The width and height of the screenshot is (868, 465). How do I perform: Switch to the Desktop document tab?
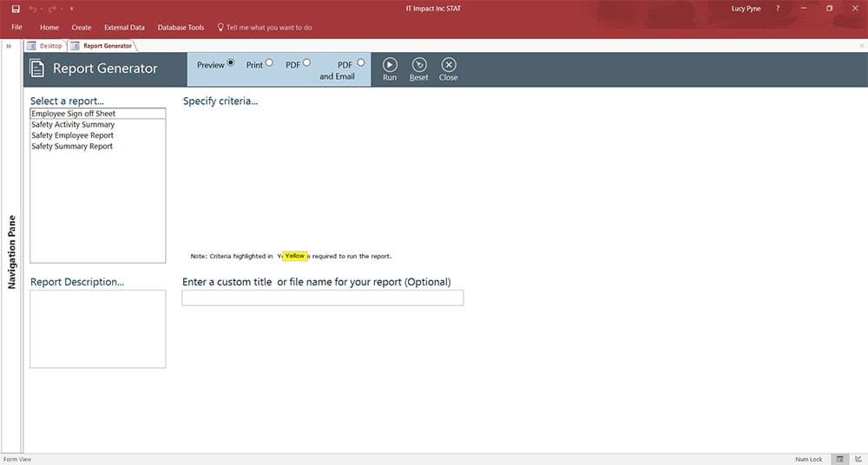(x=45, y=46)
